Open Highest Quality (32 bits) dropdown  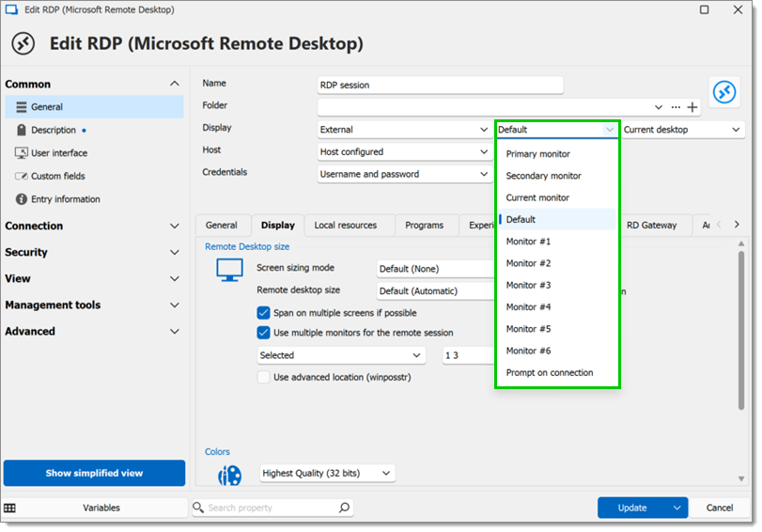[328, 473]
